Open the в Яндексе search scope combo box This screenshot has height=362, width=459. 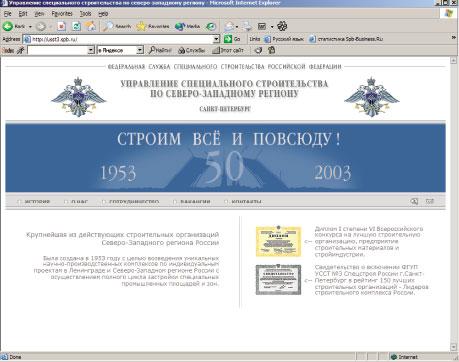tap(120, 50)
